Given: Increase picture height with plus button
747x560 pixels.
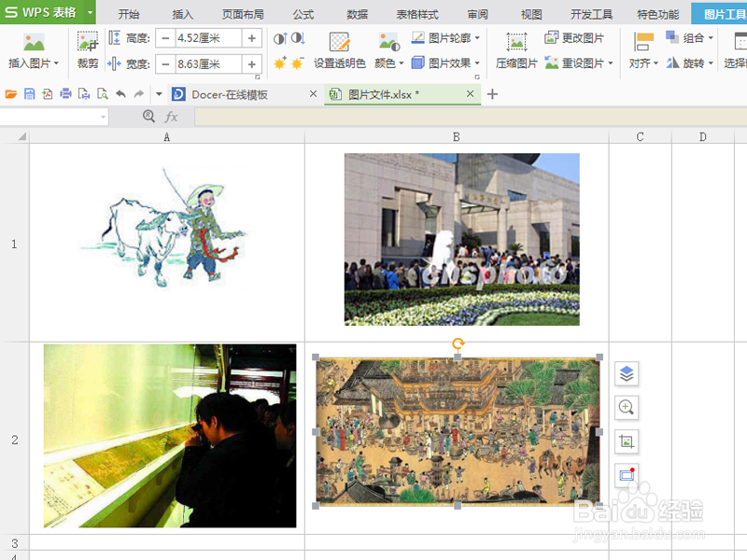Looking at the screenshot, I should pyautogui.click(x=251, y=38).
